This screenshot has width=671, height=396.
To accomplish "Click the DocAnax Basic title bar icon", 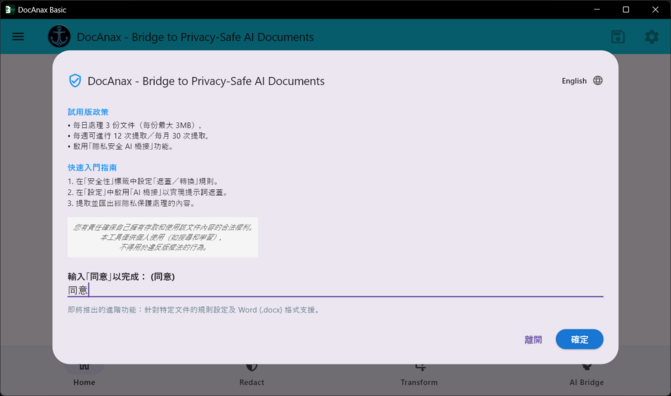I will tap(9, 9).
